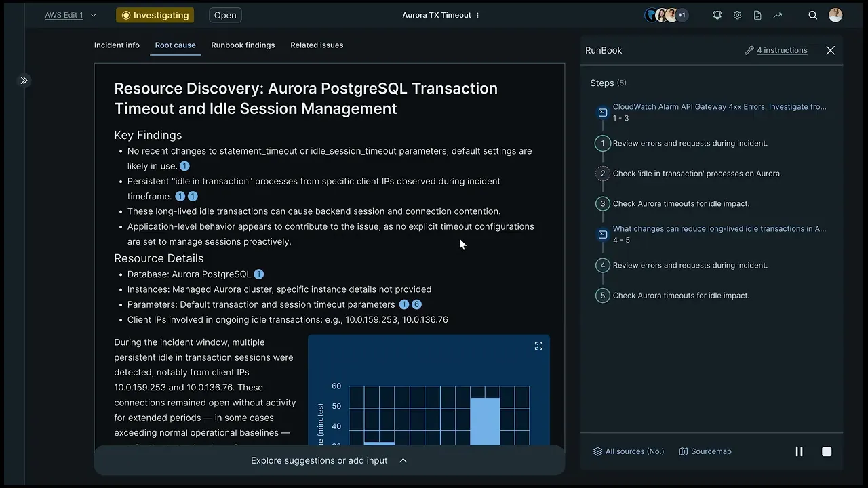Click the wrench icon beside 4 instructions
Viewport: 868px width, 488px height.
point(749,50)
